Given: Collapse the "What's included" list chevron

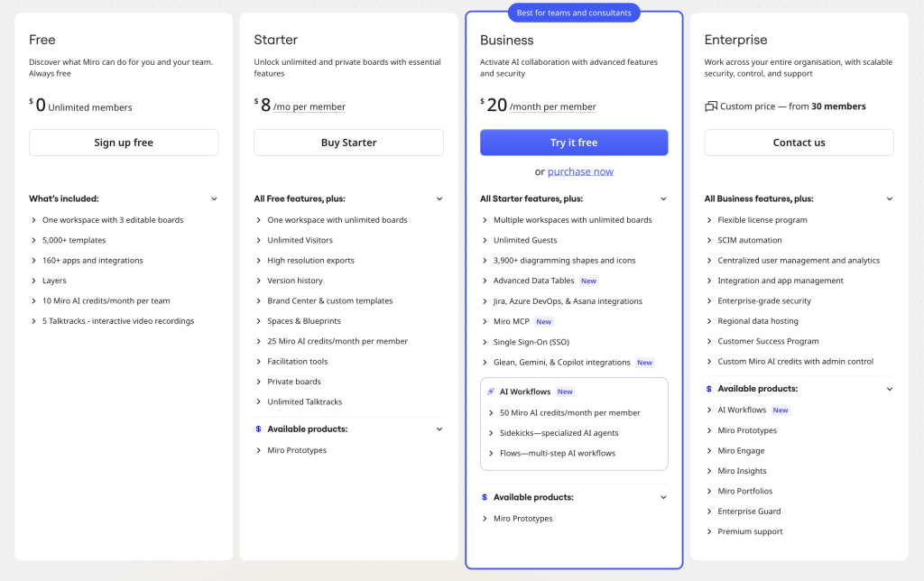Looking at the screenshot, I should tap(214, 198).
